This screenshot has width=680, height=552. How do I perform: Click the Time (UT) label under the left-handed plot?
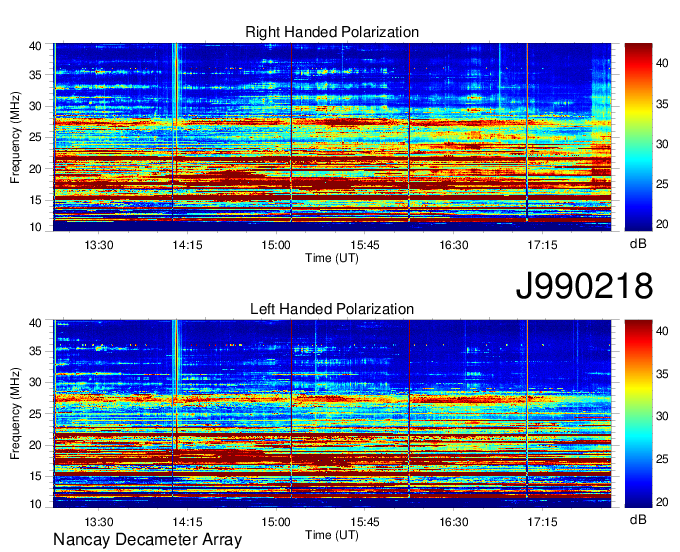coord(332,535)
